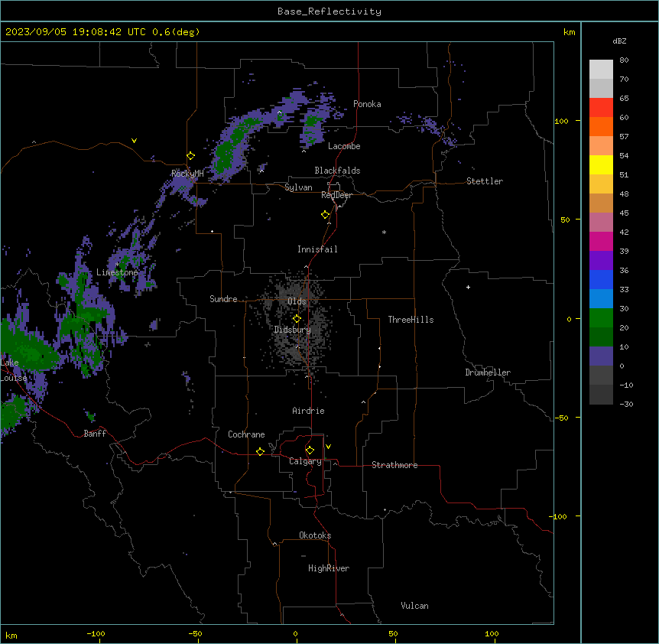
Task: Click the Base_Reflectivity title text
Action: pyautogui.click(x=329, y=11)
